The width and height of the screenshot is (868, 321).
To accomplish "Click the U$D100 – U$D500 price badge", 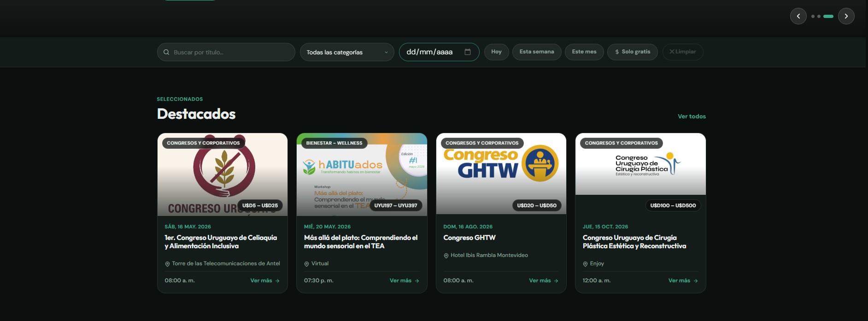I will (673, 205).
